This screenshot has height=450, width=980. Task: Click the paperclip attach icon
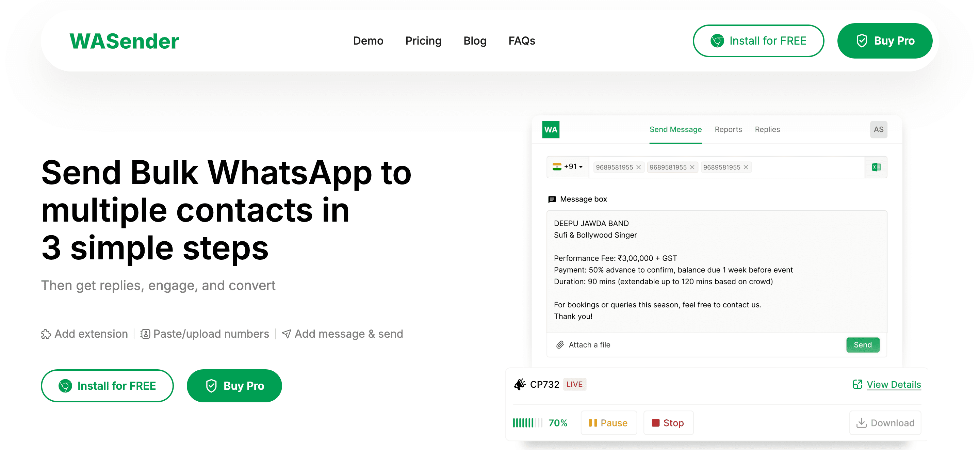pos(560,345)
